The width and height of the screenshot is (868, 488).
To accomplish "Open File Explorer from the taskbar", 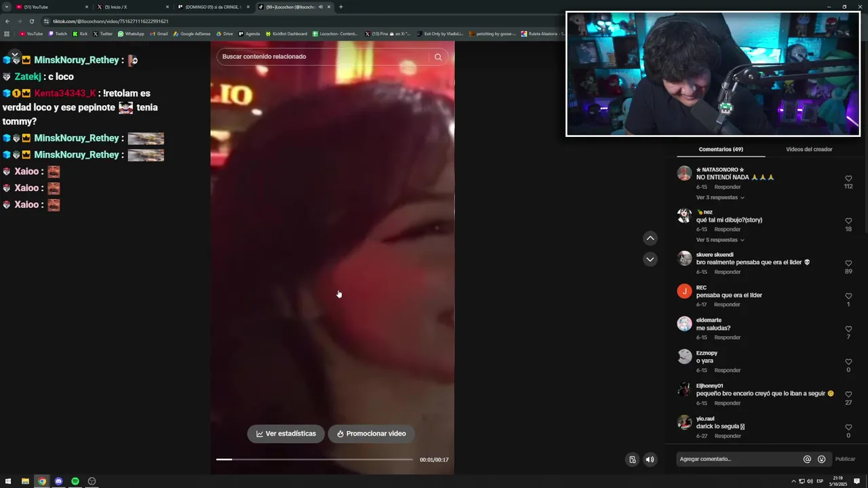I will [x=25, y=481].
